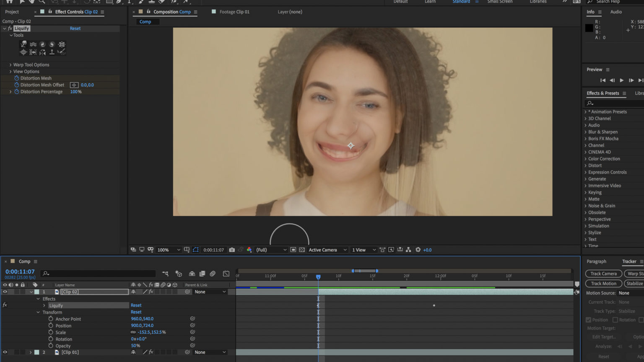
Task: Select the Turbulence tool in Liquify Tools
Action: 33,44
